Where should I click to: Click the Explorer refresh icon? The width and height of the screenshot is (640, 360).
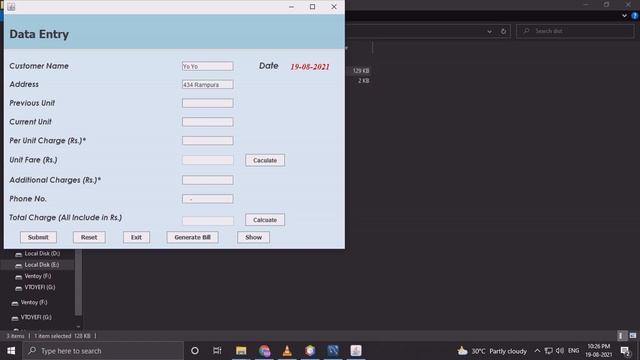(x=503, y=31)
